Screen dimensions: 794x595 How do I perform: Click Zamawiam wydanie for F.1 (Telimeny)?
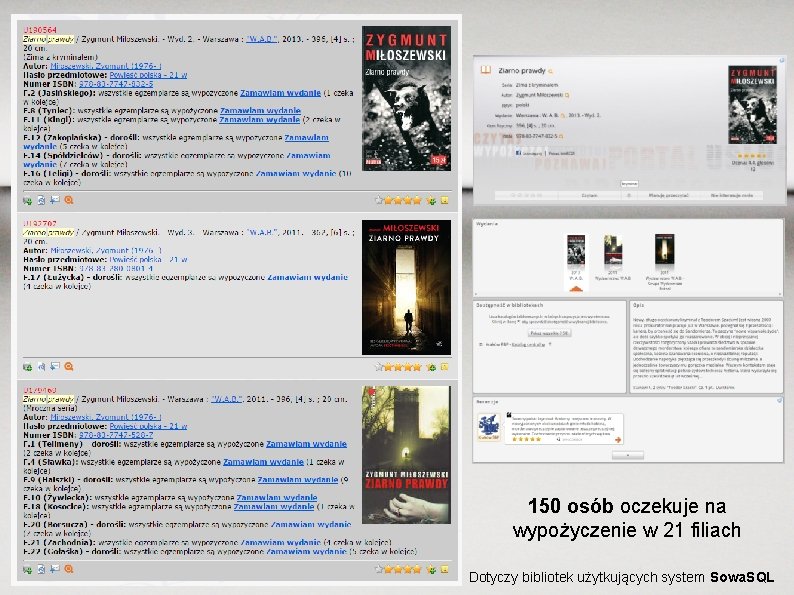pyautogui.click(x=306, y=444)
